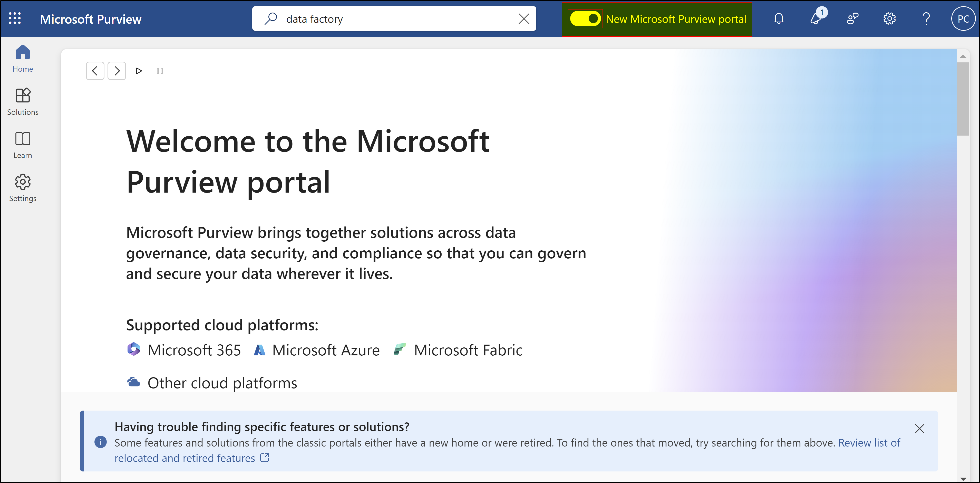Image resolution: width=980 pixels, height=483 pixels.
Task: Click the Microsoft Azure platform logo
Action: tap(259, 350)
